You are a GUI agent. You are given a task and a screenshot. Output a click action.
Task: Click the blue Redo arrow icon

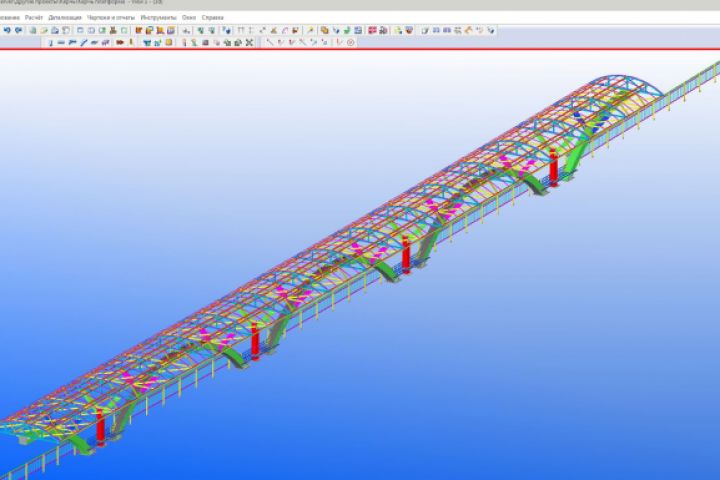coord(18,30)
